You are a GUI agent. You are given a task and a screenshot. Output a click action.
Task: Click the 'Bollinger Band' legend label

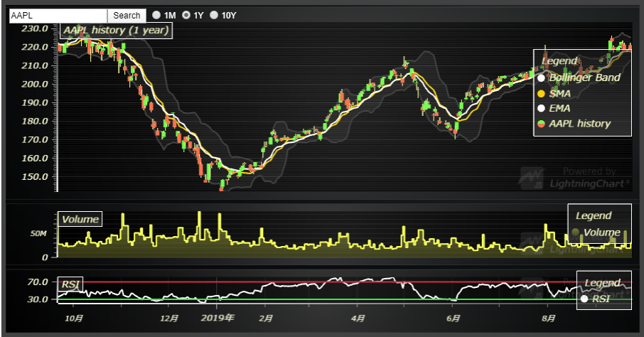tap(584, 77)
